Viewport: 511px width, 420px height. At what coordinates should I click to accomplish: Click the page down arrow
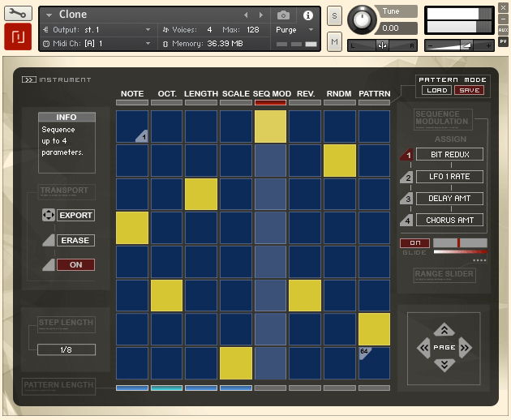pyautogui.click(x=444, y=365)
